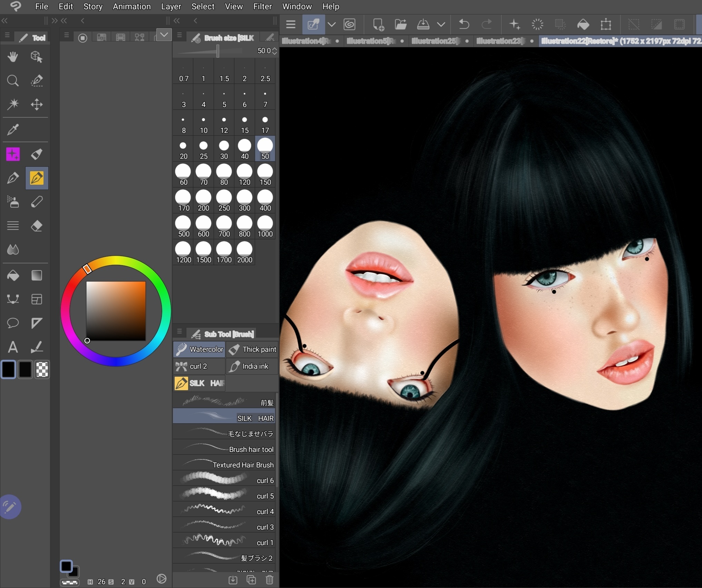Select the Hand move tool
The height and width of the screenshot is (588, 702).
coord(13,57)
